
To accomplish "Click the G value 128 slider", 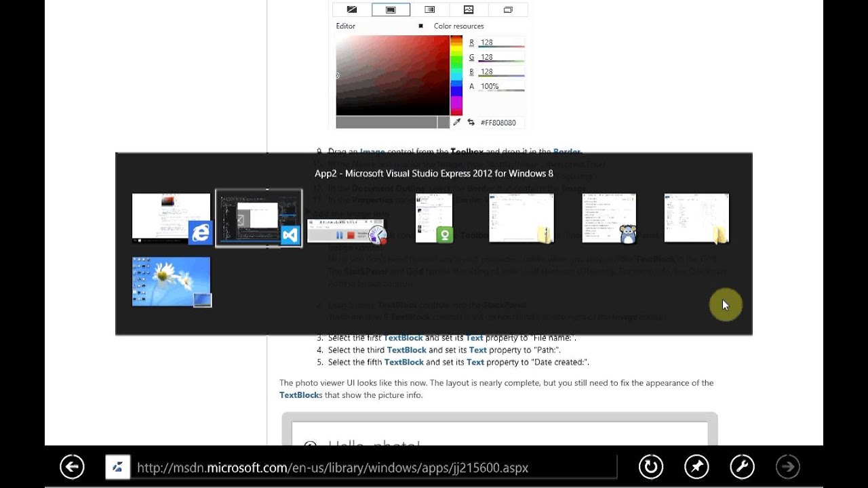I will (502, 58).
